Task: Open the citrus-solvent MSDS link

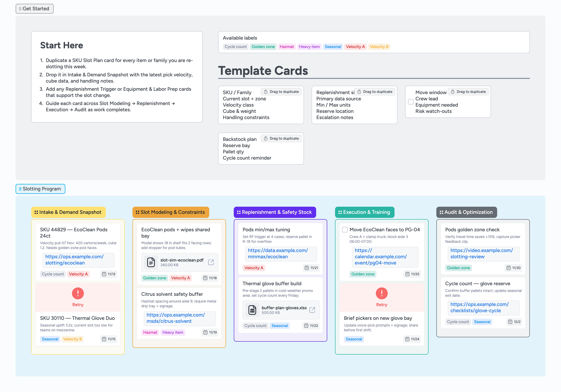Action: pyautogui.click(x=175, y=318)
